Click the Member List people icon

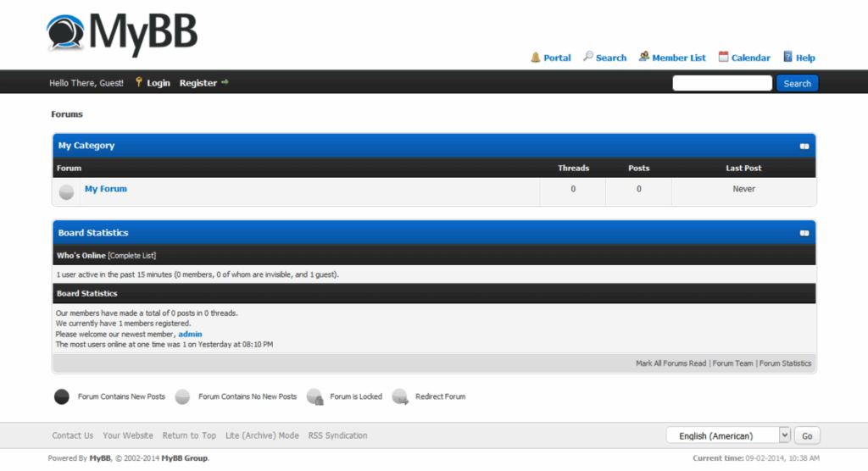coord(644,57)
